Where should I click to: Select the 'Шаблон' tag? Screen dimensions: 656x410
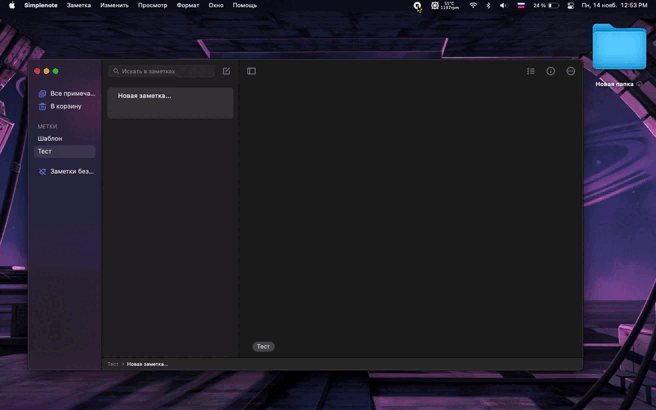(x=50, y=138)
